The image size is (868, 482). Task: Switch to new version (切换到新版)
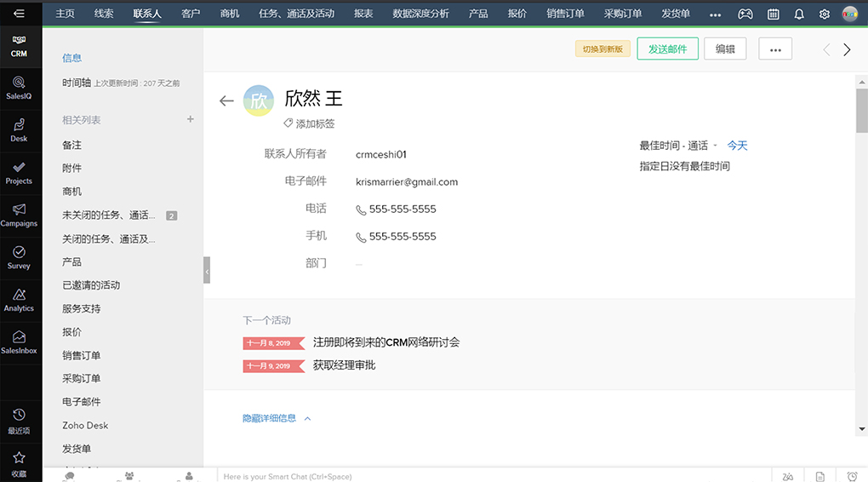pos(602,49)
